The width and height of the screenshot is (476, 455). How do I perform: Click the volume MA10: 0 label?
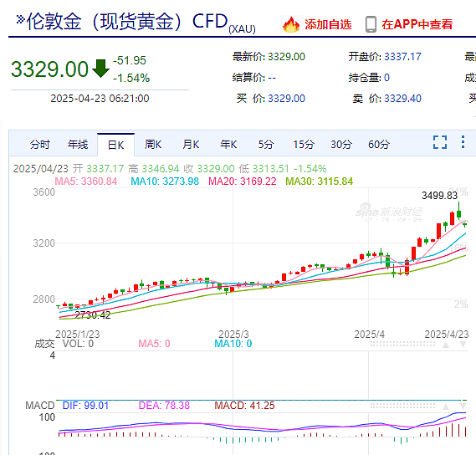233,344
